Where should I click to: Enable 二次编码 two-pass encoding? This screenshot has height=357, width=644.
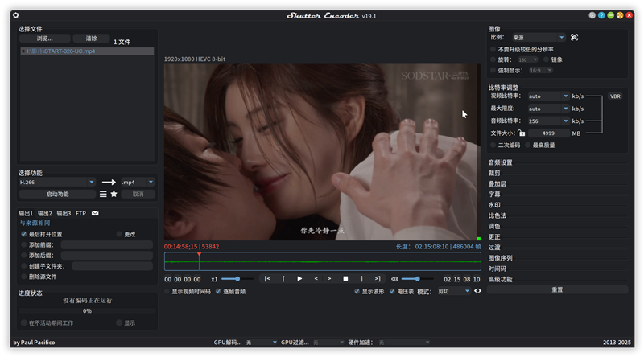pos(493,145)
